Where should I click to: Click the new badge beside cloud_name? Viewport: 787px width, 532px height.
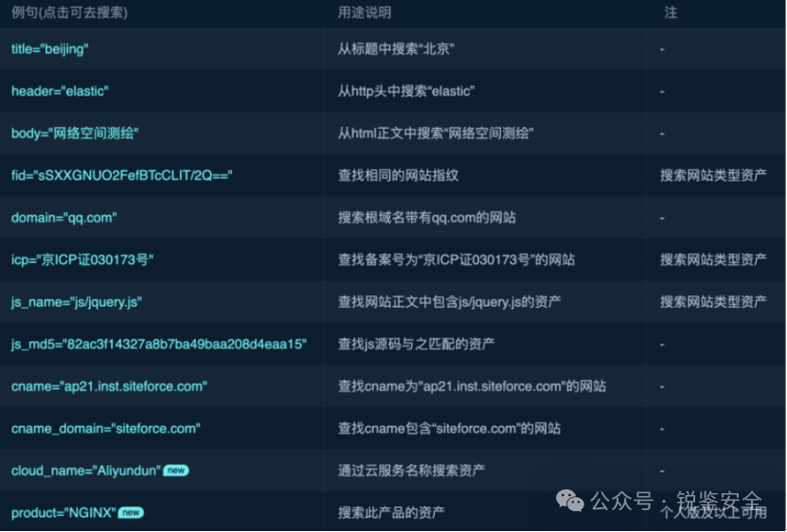point(175,470)
